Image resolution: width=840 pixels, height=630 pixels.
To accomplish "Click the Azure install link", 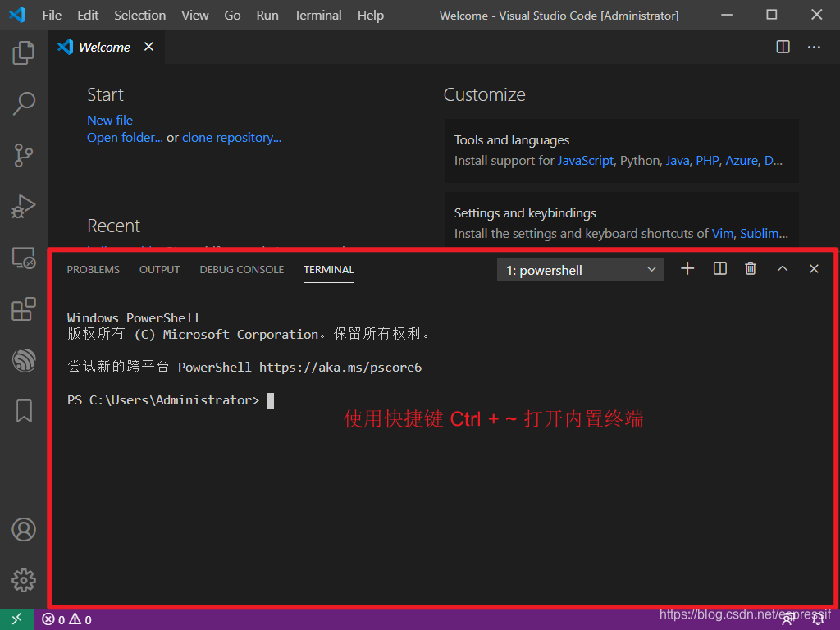I will [742, 161].
